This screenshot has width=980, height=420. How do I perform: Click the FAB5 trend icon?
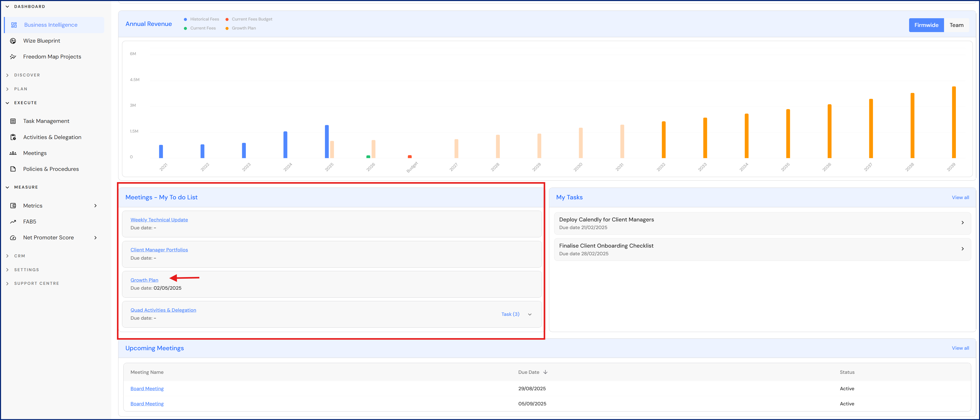point(13,222)
